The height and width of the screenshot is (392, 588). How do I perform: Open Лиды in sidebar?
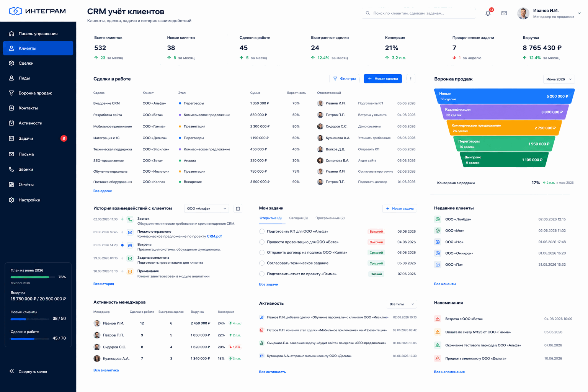click(x=38, y=78)
